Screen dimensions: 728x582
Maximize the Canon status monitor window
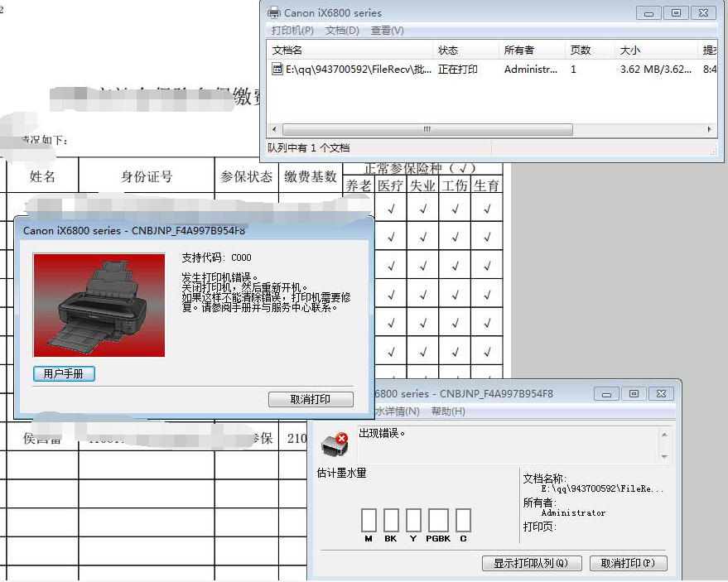[634, 394]
